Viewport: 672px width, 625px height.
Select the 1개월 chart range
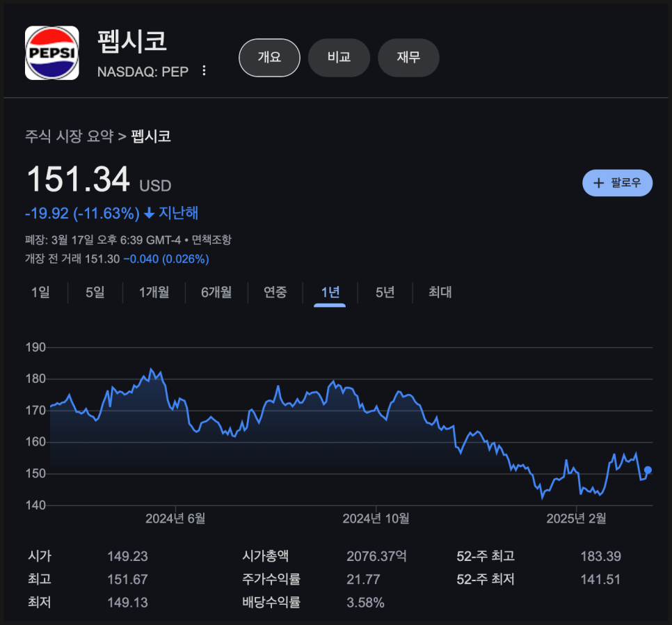(x=154, y=292)
